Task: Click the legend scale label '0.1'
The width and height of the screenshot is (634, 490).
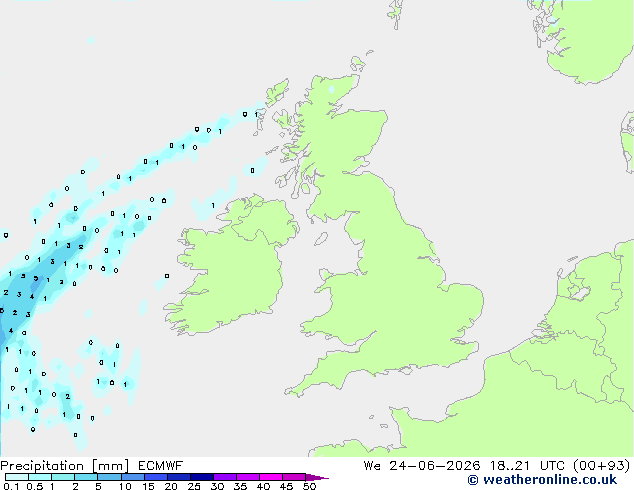Action: click(11, 486)
